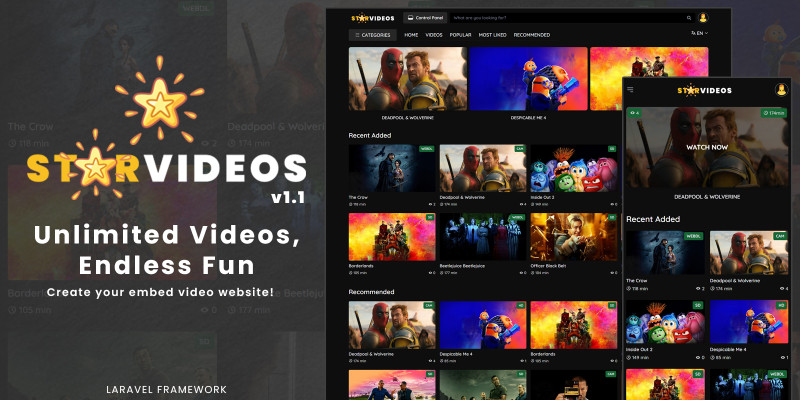
Task: Open the mobile hamburger menu
Action: pos(631,90)
